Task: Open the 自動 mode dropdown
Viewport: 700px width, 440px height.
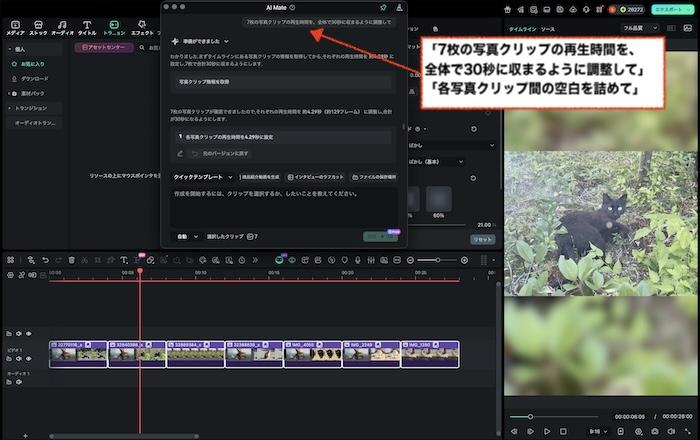Action: point(188,237)
